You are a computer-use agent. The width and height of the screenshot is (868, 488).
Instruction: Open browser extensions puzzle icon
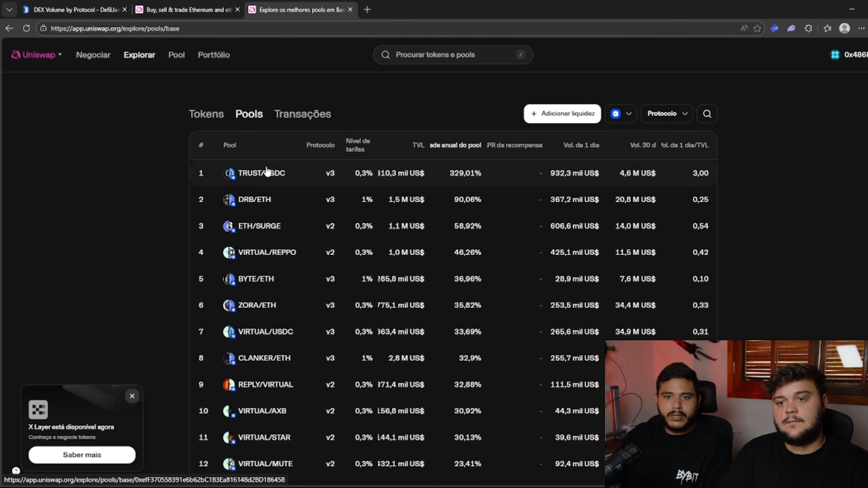click(x=808, y=28)
